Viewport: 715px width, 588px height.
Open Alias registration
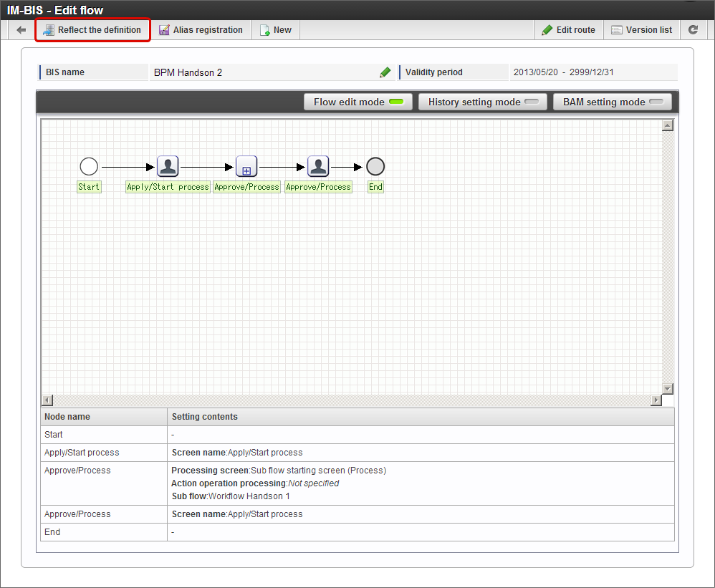[201, 30]
